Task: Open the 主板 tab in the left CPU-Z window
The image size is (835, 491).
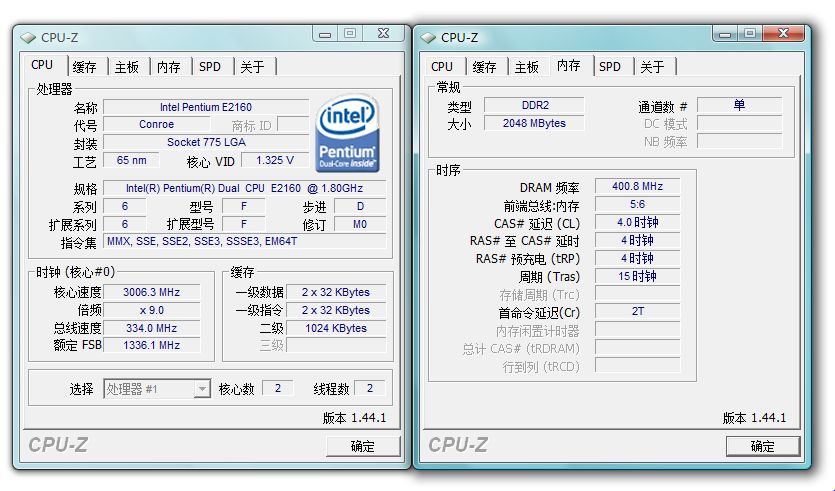Action: 127,67
